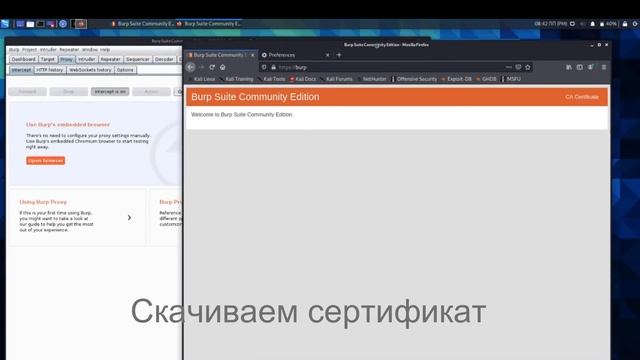
Task: Switch to the Decoder tab
Action: pyautogui.click(x=164, y=59)
